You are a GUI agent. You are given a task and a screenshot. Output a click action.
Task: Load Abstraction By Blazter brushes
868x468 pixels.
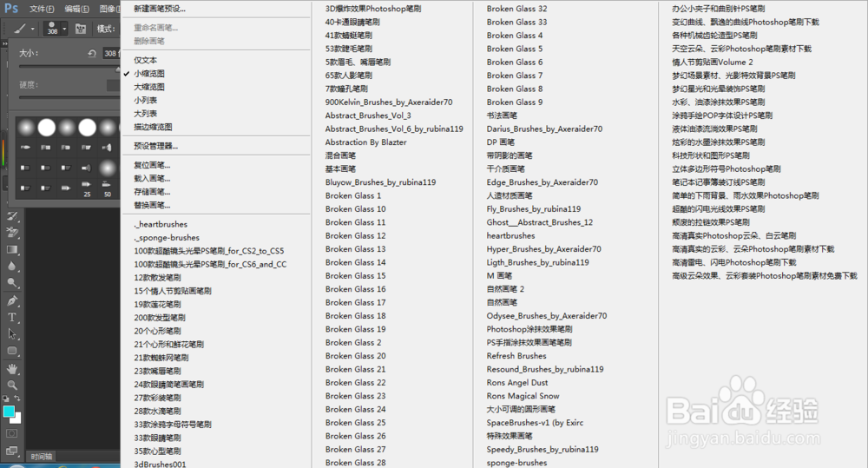coord(365,142)
